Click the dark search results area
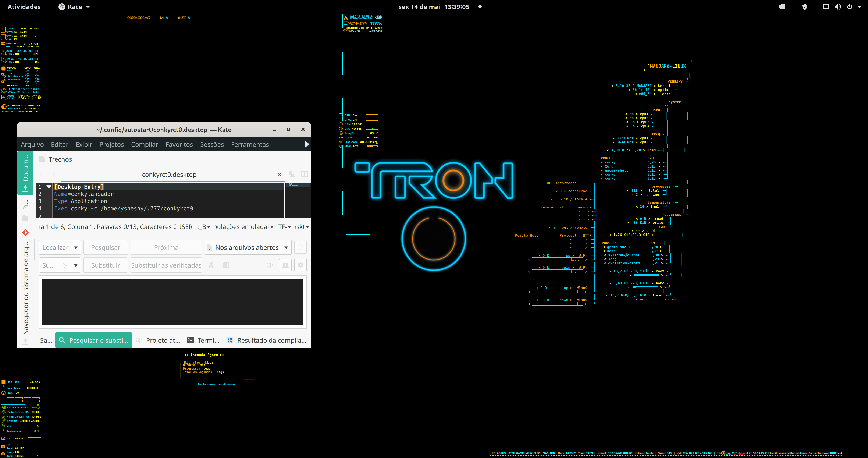 (x=173, y=302)
